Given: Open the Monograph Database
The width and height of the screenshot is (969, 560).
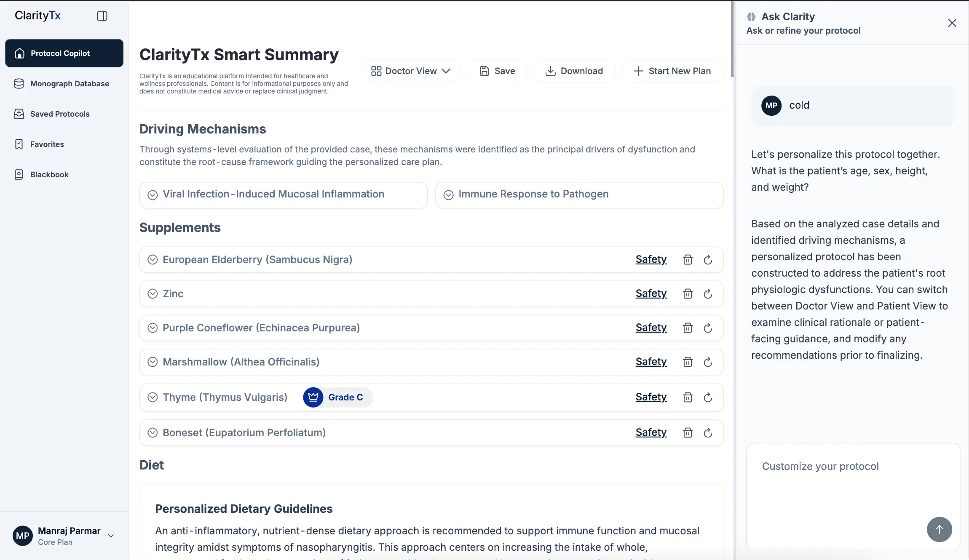Looking at the screenshot, I should [69, 83].
